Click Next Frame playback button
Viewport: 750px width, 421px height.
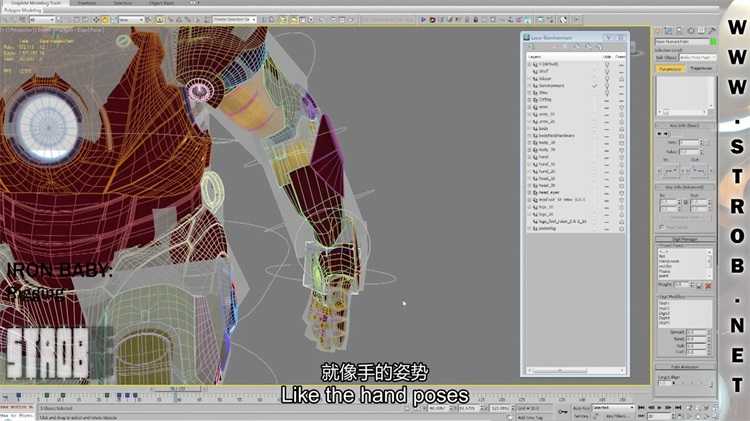(x=669, y=408)
